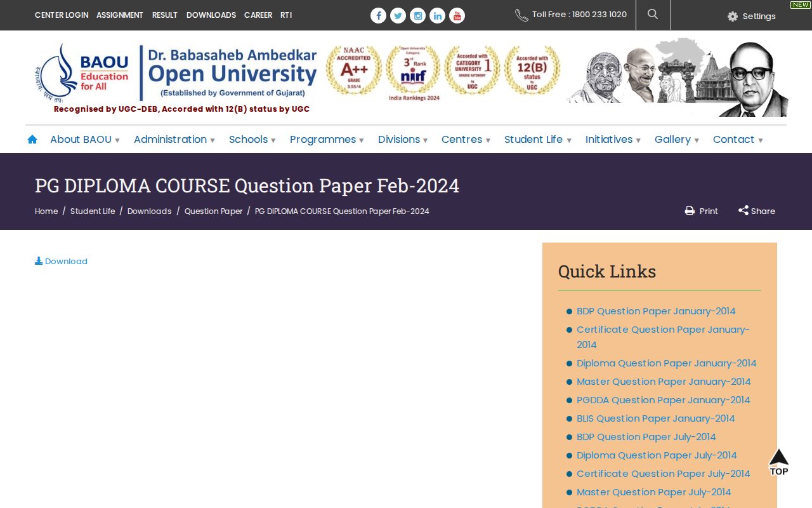Click the Toll Free 1800 233 1020 text
This screenshot has height=508, width=812.
pos(579,15)
